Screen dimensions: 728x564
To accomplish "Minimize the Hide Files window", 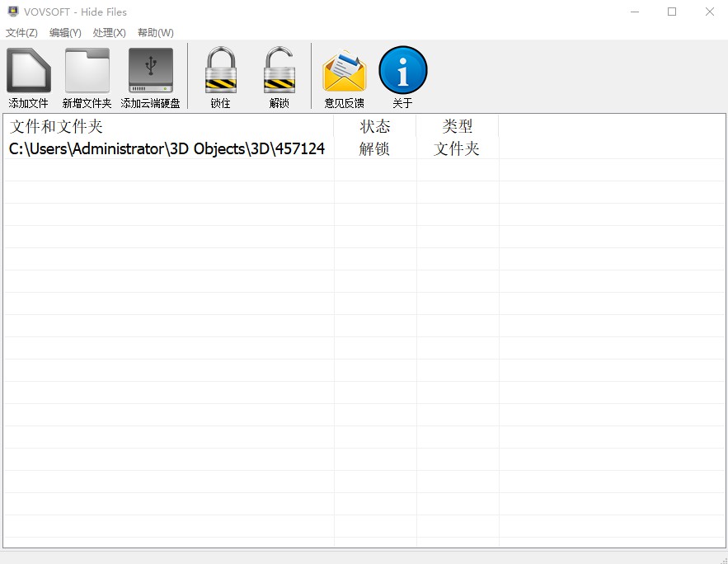I will point(635,12).
